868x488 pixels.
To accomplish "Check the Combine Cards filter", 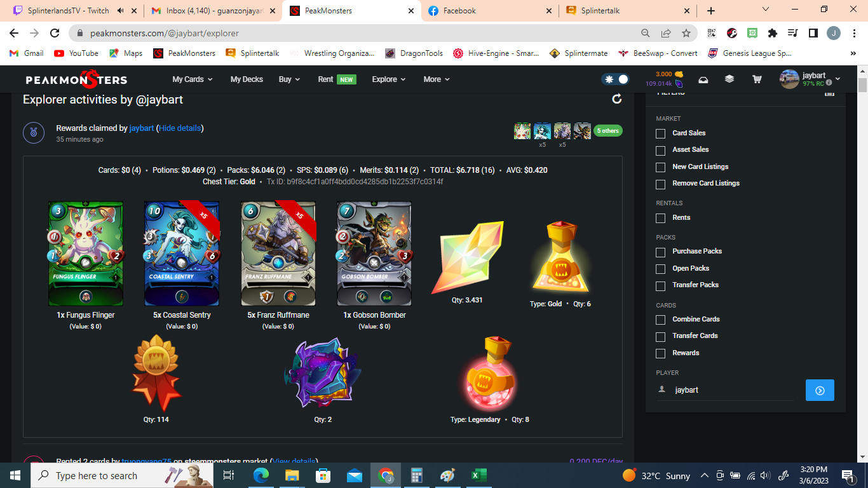I will tap(661, 320).
